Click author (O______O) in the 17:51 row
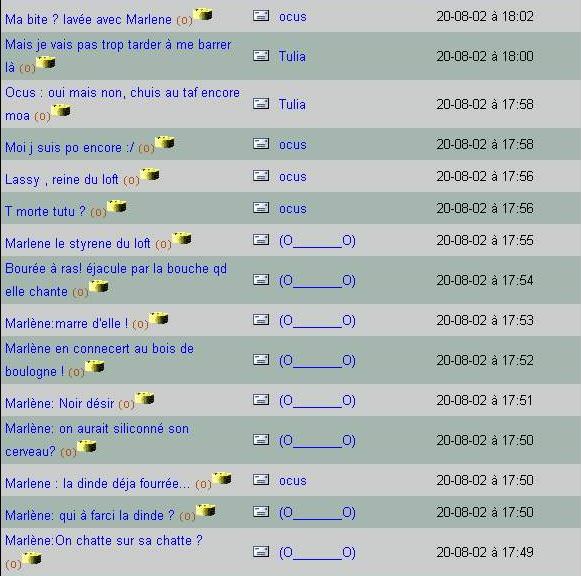 click(318, 401)
